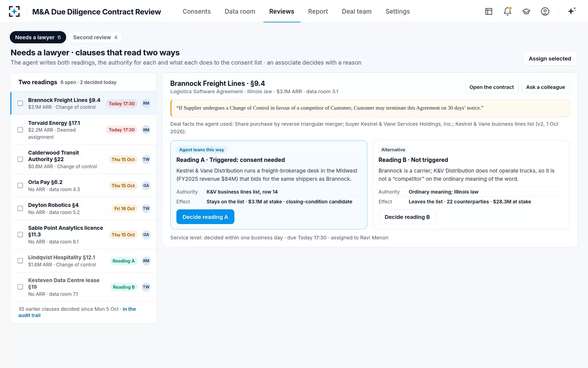This screenshot has height=368, width=588.
Task: Tick the Brannock Freight Lines §9.4 checkbox
Action: tap(20, 103)
